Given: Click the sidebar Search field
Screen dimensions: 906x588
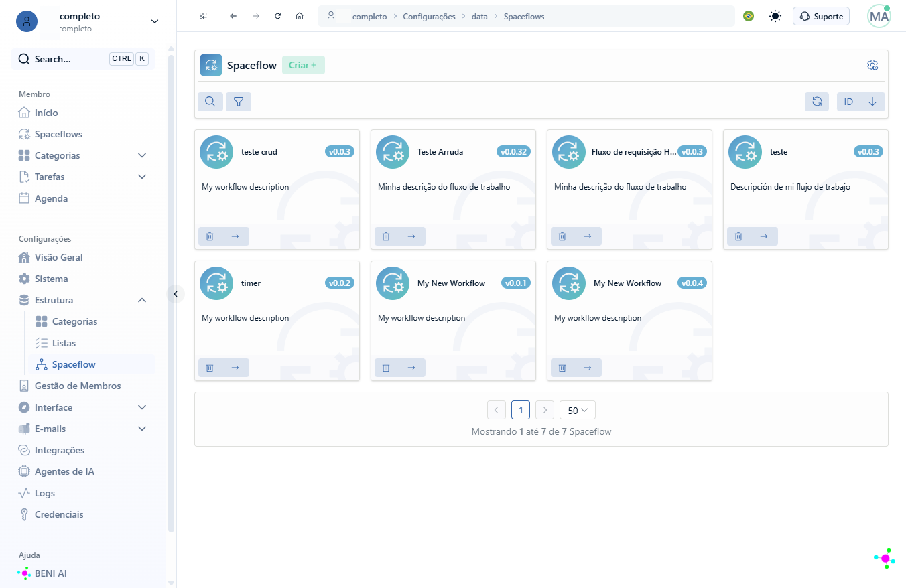Looking at the screenshot, I should tap(83, 59).
